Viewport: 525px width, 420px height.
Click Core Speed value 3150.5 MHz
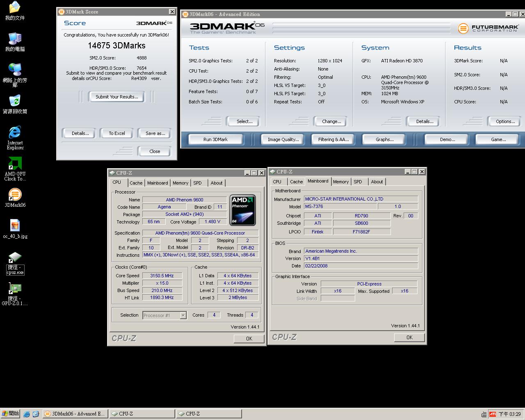tap(162, 276)
